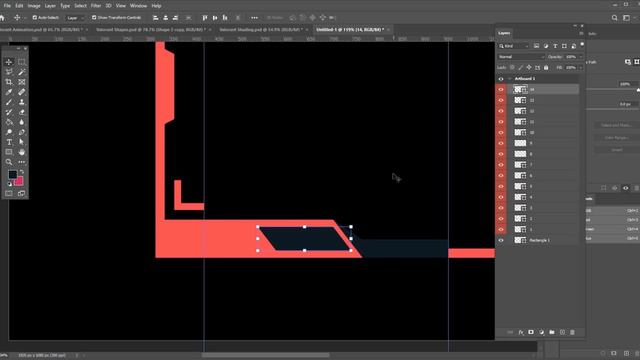Open the Filter menu
The width and height of the screenshot is (640, 360).
[x=96, y=6]
